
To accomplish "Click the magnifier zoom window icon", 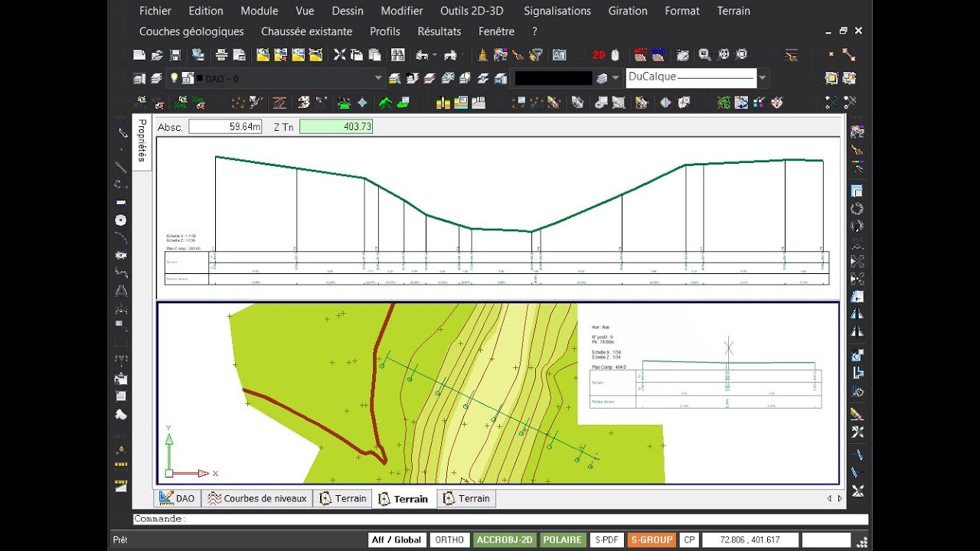I will tap(704, 55).
